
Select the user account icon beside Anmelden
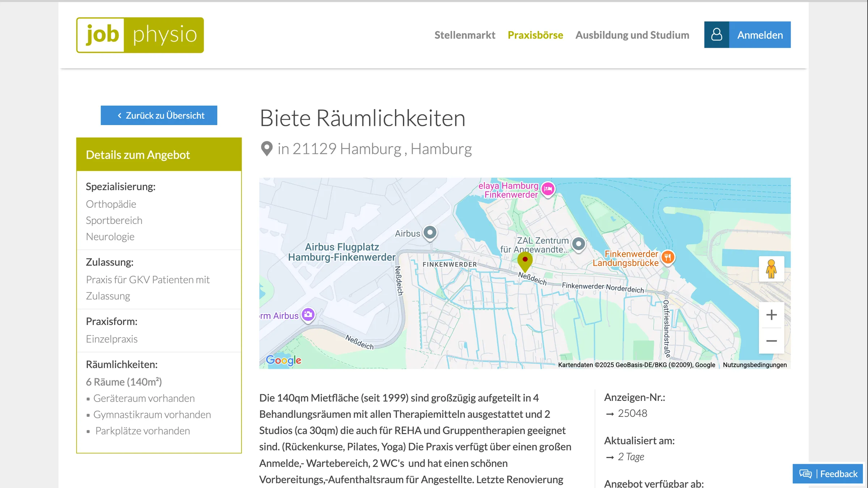click(x=716, y=35)
